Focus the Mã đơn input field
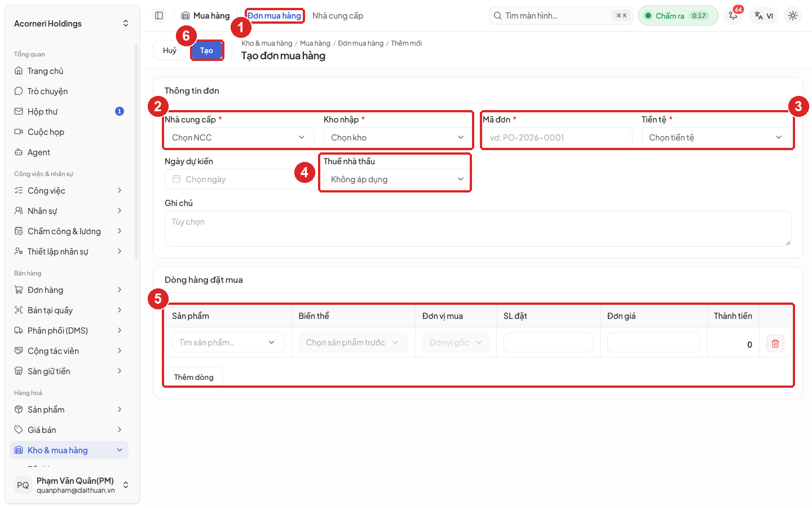This screenshot has width=812, height=508. pyautogui.click(x=557, y=138)
